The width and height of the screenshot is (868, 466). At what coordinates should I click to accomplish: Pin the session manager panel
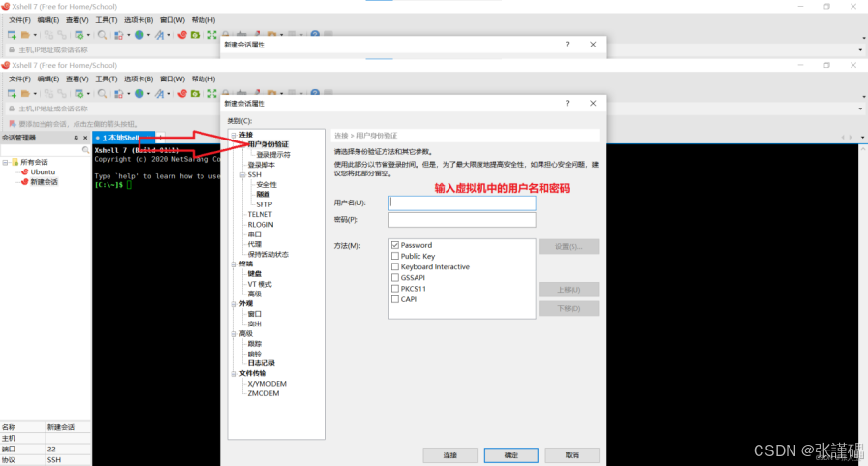[76, 138]
